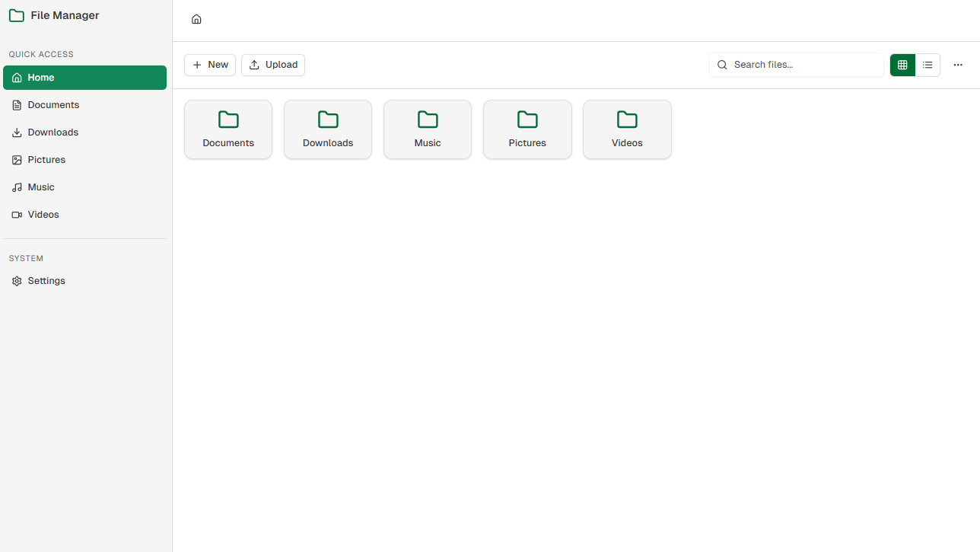
Task: Select Music in the sidebar
Action: point(41,187)
